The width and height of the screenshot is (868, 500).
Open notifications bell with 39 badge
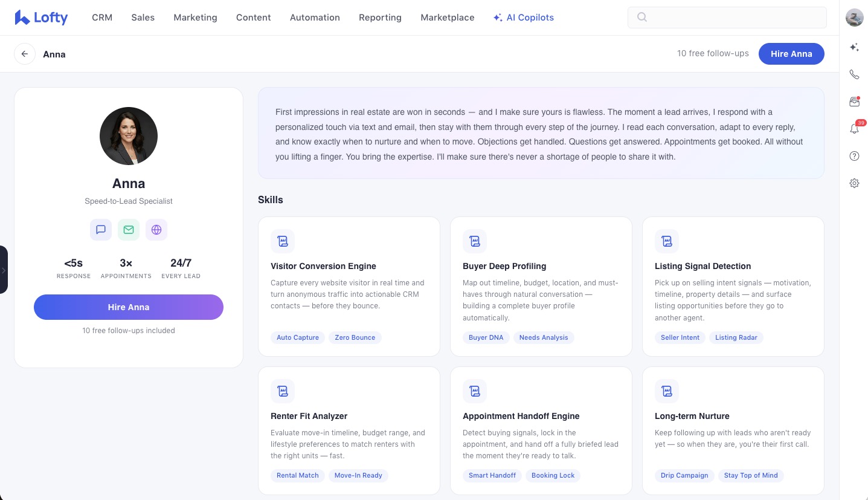click(854, 128)
